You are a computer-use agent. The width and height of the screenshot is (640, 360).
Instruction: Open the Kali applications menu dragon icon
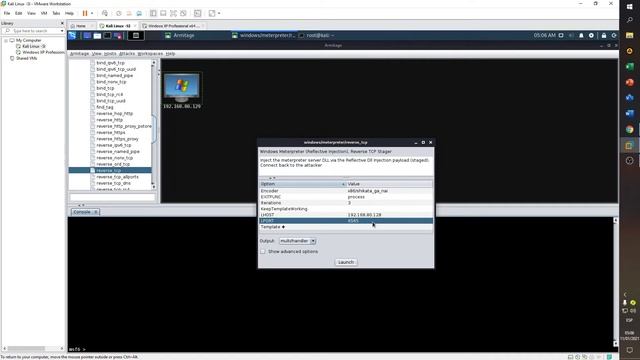(x=72, y=36)
